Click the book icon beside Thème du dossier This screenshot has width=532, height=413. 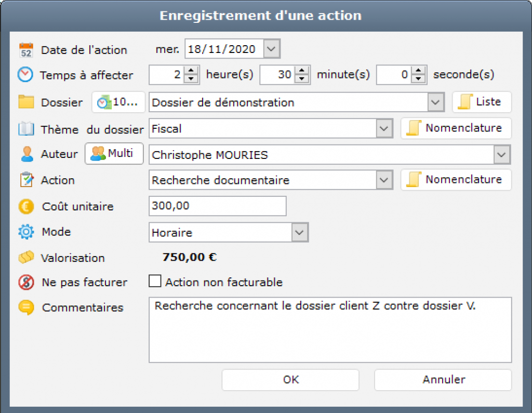25,128
